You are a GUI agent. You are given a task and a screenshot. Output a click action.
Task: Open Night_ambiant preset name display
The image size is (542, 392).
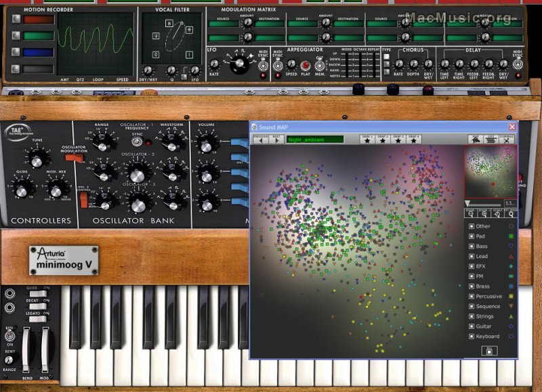[x=315, y=139]
